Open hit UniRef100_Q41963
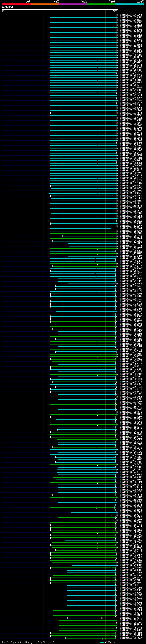The width and height of the screenshot is (146, 644). click(131, 15)
